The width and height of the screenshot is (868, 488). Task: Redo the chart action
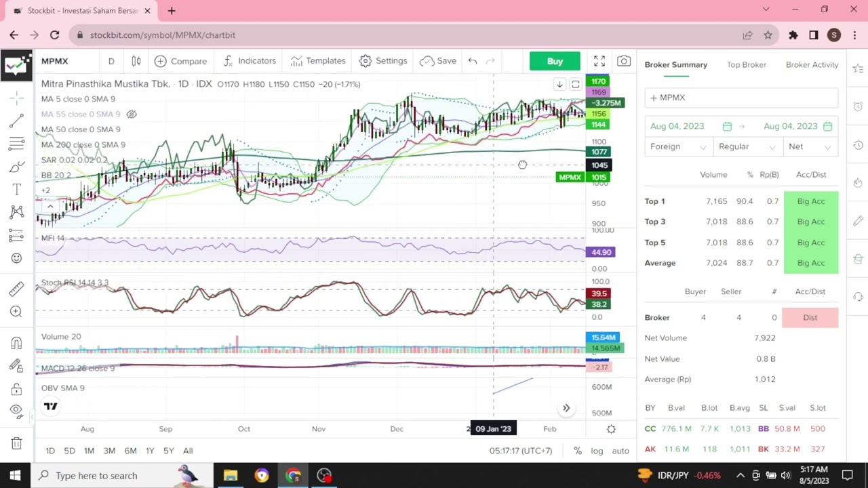point(490,61)
